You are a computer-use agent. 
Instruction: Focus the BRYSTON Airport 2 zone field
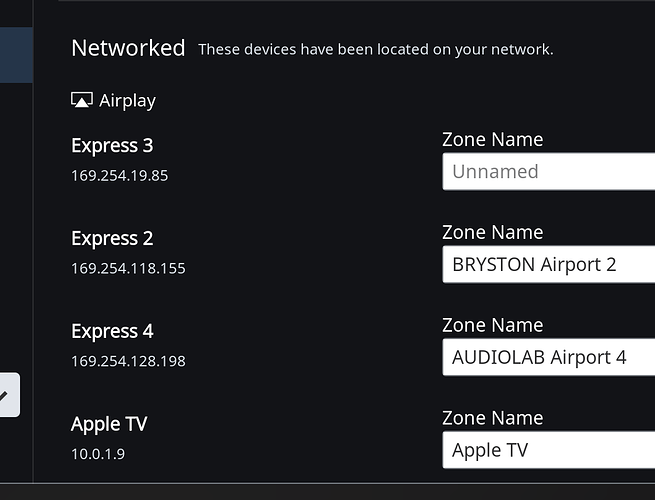tap(549, 264)
